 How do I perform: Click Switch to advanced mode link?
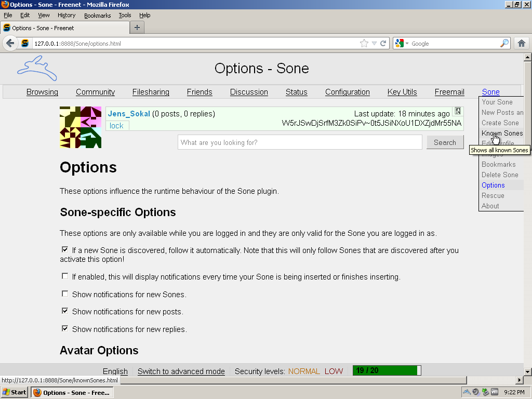181,371
